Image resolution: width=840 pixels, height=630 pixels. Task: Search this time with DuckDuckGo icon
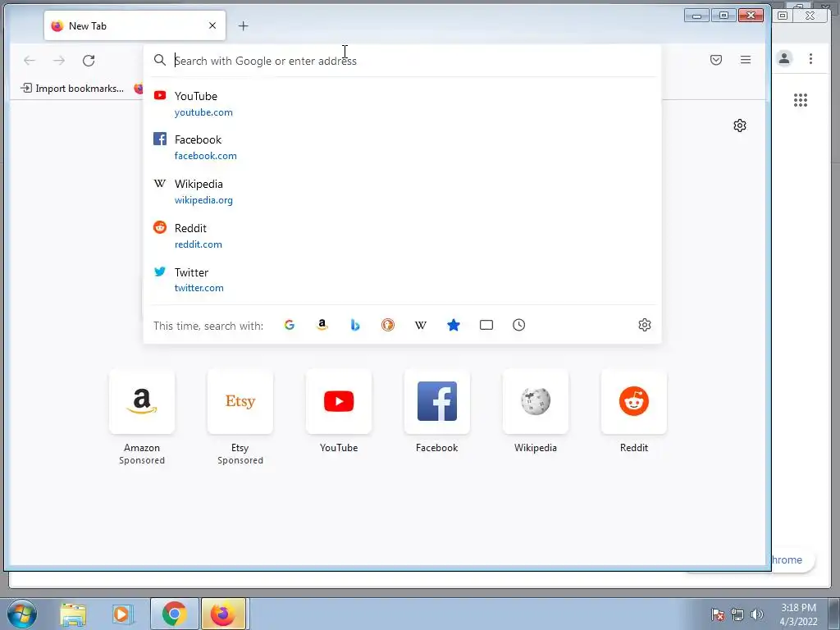(388, 325)
